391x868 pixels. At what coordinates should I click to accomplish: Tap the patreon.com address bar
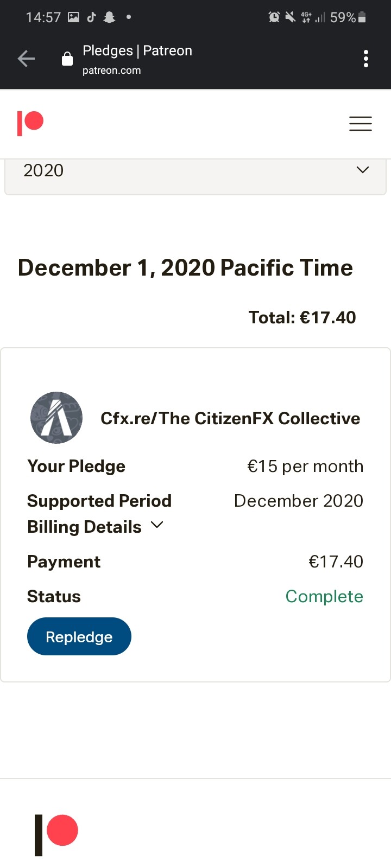111,71
